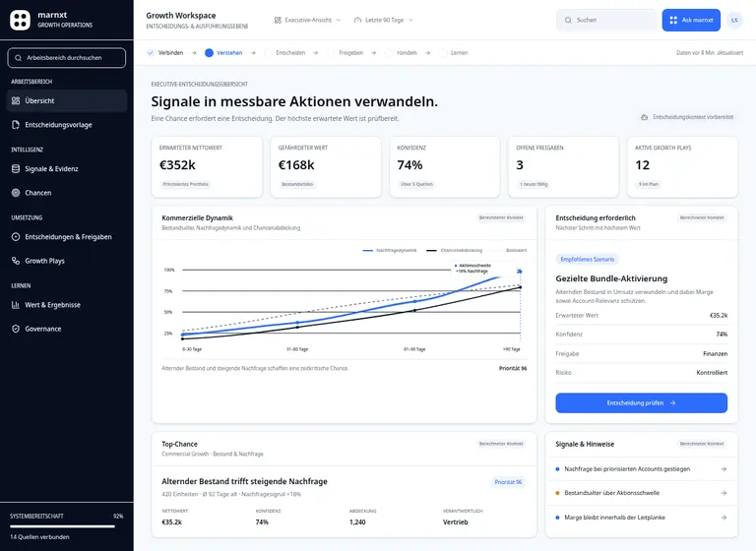
Task: Click the Governance shield icon
Action: (x=16, y=329)
